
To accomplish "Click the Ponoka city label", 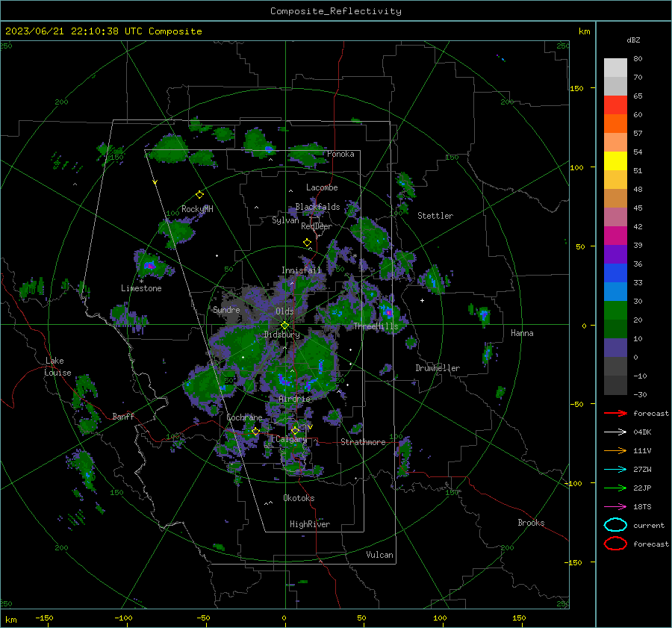I will click(x=340, y=154).
